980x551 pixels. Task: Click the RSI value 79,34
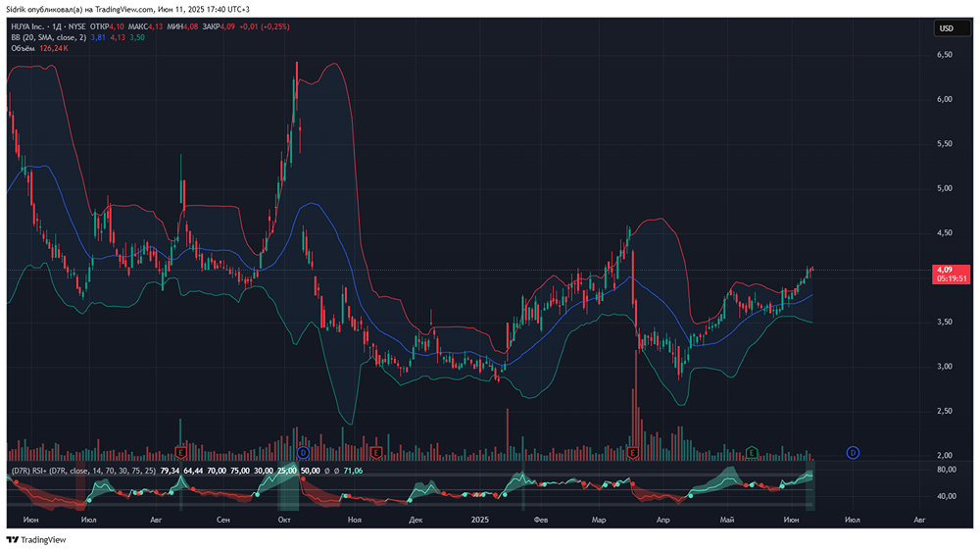170,471
